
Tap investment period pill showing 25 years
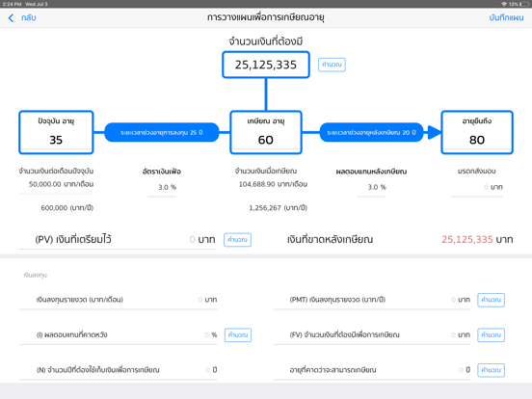click(x=162, y=132)
